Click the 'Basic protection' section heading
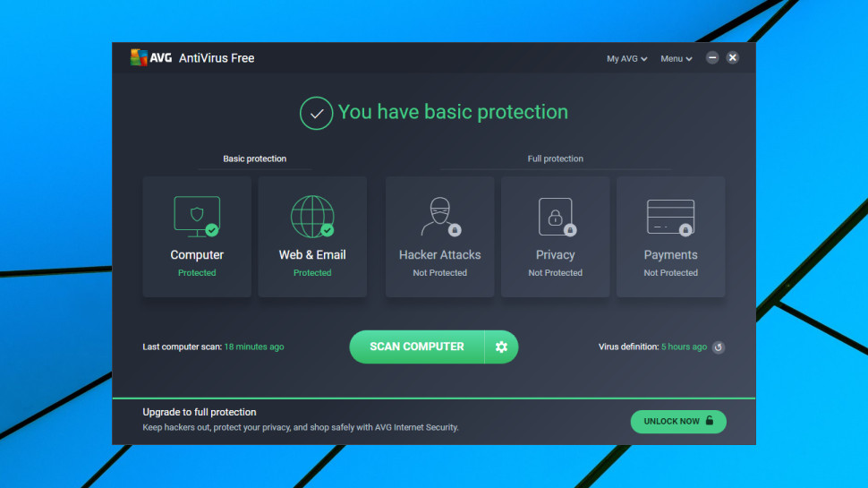 coord(255,159)
